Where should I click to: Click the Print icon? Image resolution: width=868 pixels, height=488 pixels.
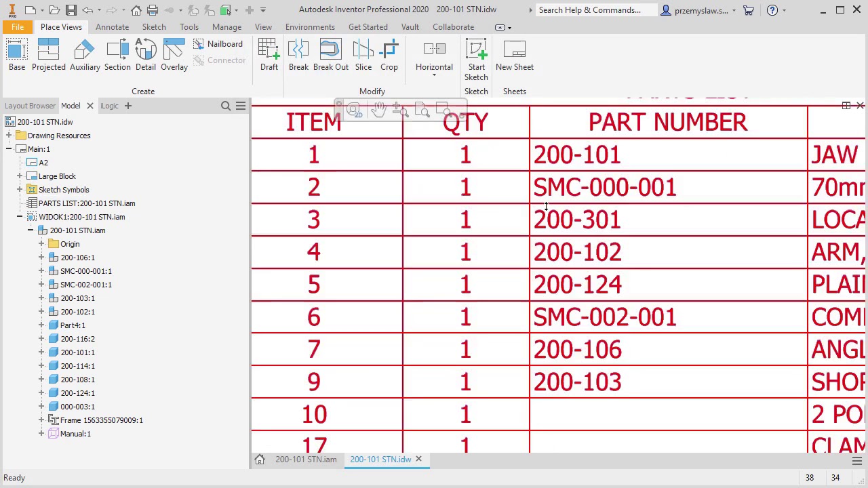[x=153, y=10]
